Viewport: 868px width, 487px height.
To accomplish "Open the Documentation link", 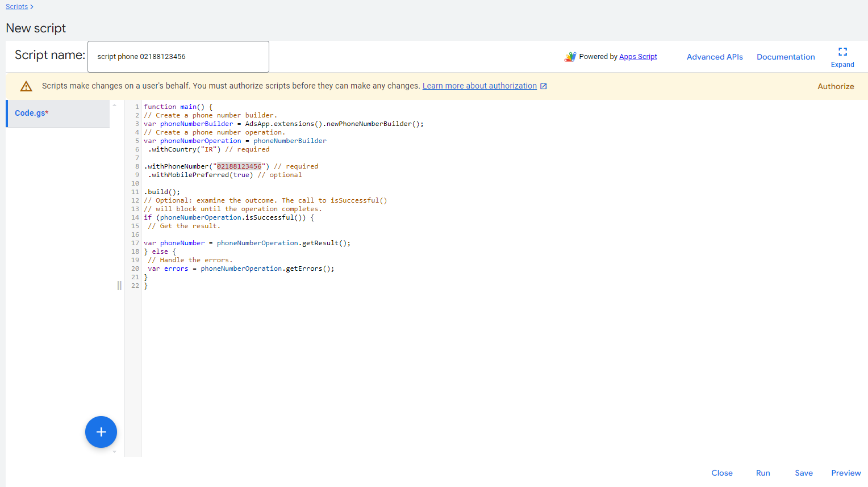I will 786,57.
